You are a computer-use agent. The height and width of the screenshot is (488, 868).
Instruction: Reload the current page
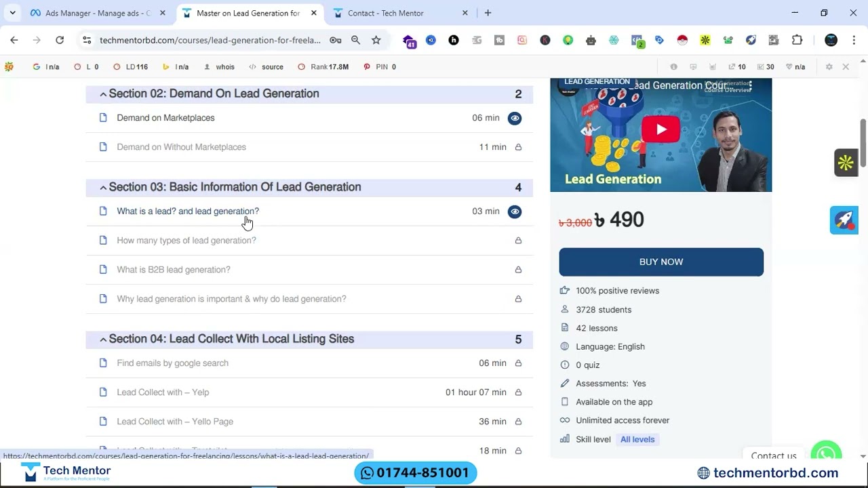(x=60, y=40)
